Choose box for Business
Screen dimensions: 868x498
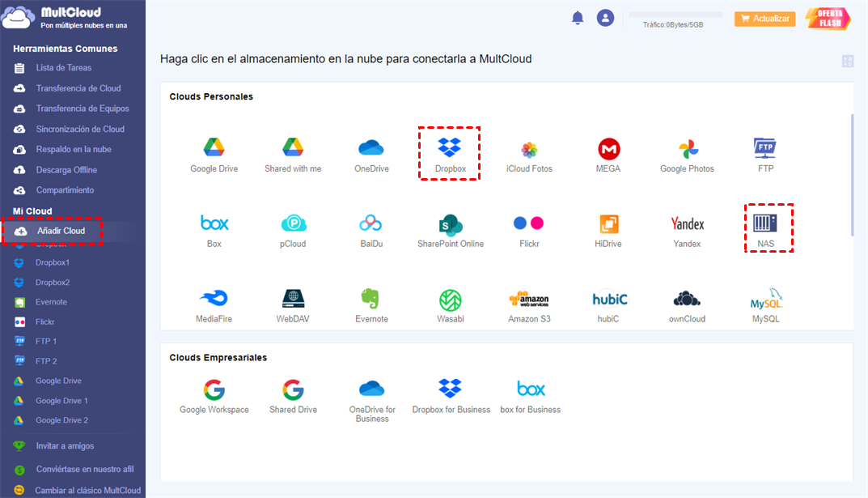(x=531, y=397)
